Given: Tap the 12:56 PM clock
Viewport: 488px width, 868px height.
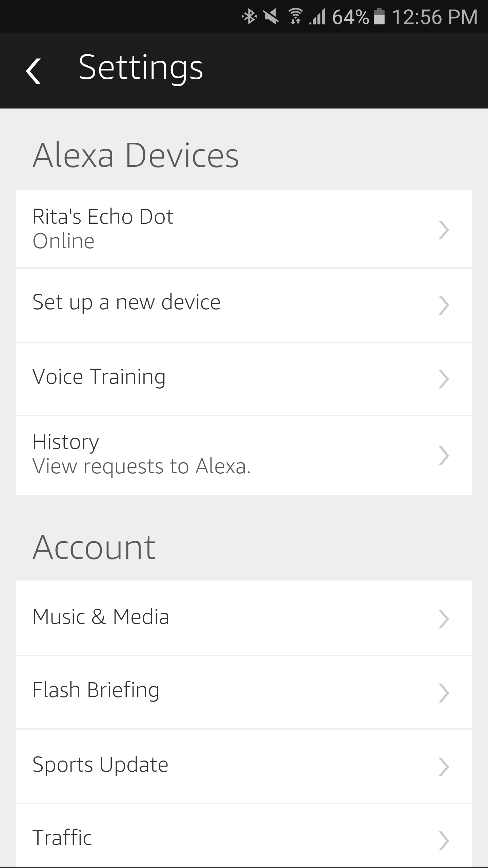Looking at the screenshot, I should [435, 17].
